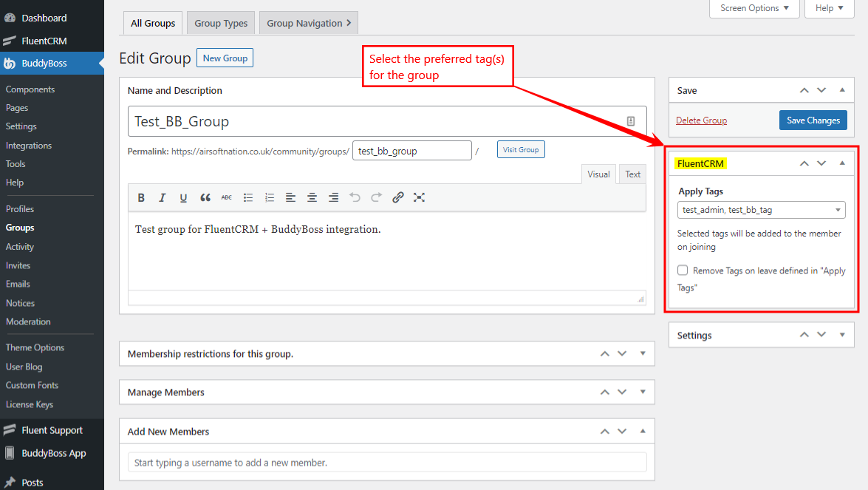
Task: Select the blockquote tool
Action: coord(205,197)
